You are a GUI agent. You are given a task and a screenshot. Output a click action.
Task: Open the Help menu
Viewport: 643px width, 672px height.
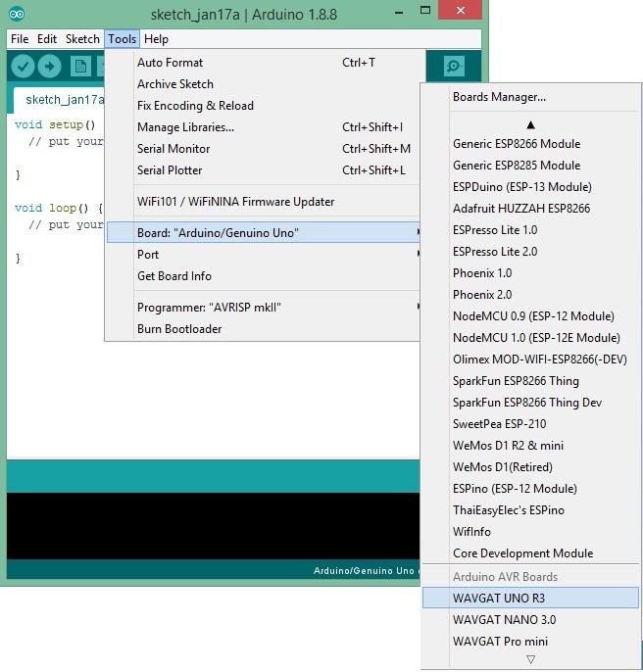point(156,39)
